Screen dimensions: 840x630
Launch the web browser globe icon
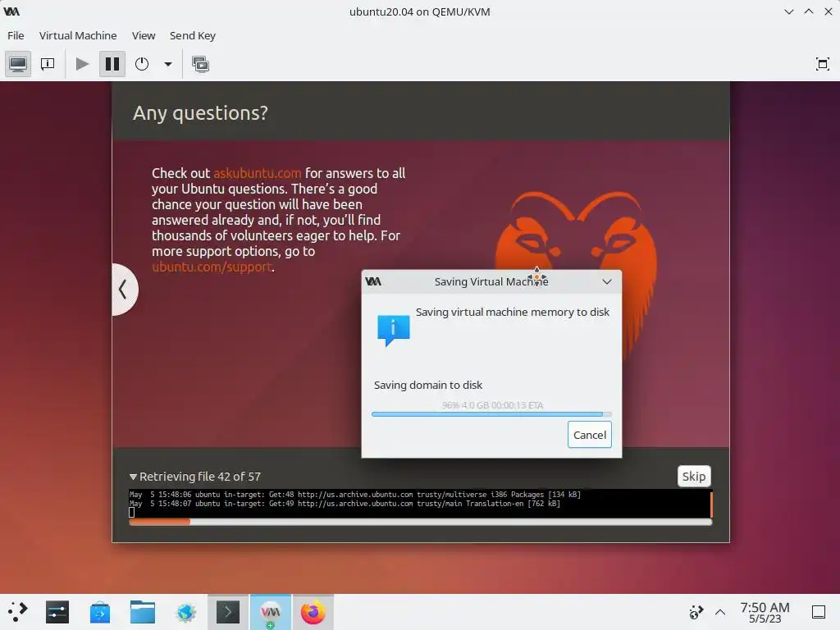185,612
